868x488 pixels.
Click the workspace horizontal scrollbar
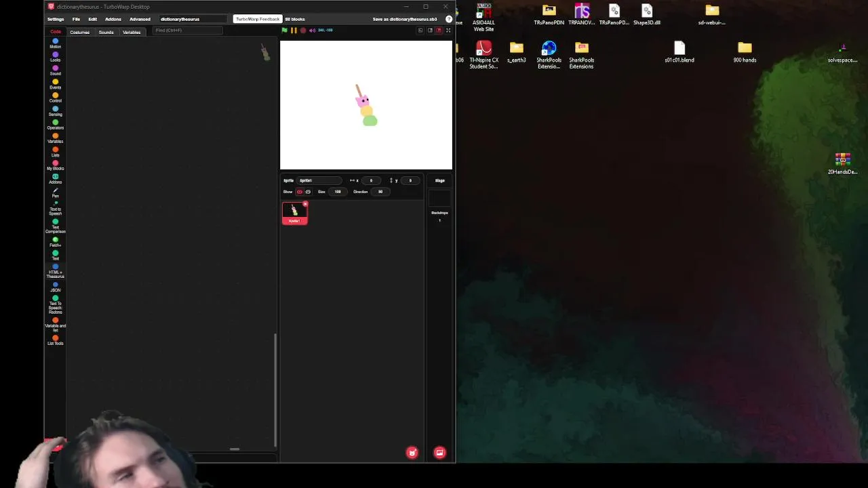point(235,449)
